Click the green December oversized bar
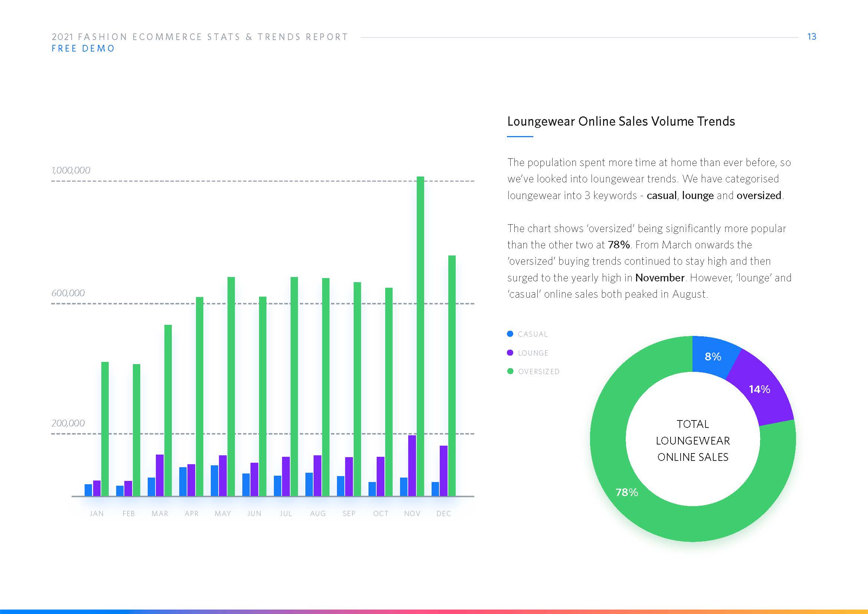Image resolution: width=868 pixels, height=614 pixels. [451, 376]
